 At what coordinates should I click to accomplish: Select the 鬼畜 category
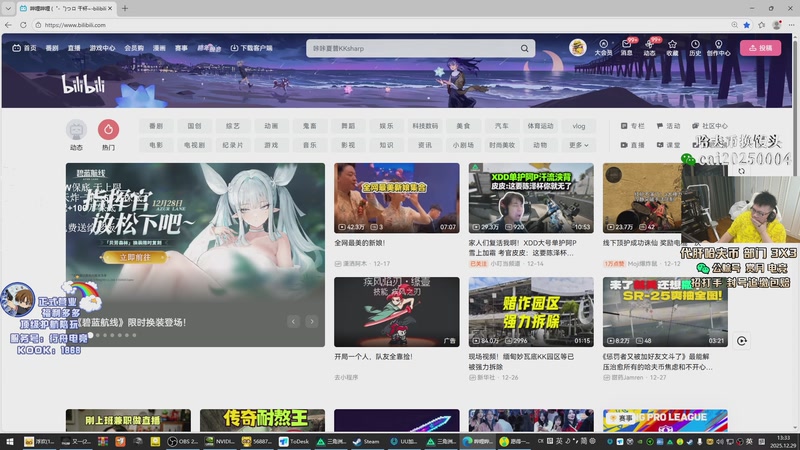tap(310, 126)
